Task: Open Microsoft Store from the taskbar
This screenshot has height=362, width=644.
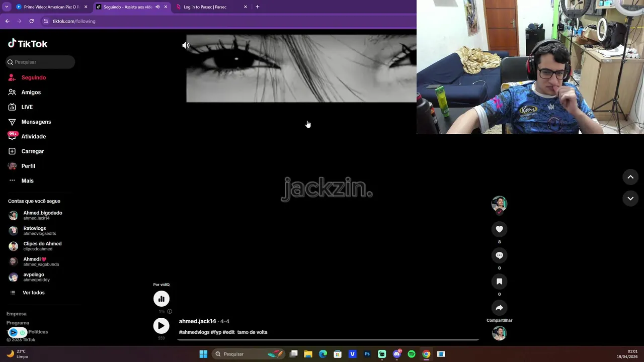Action: click(338, 354)
